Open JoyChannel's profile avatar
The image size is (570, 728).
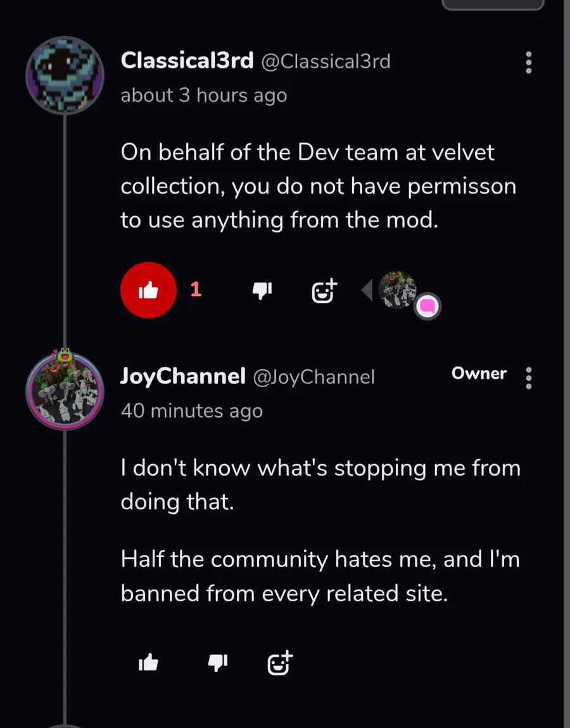coord(65,390)
